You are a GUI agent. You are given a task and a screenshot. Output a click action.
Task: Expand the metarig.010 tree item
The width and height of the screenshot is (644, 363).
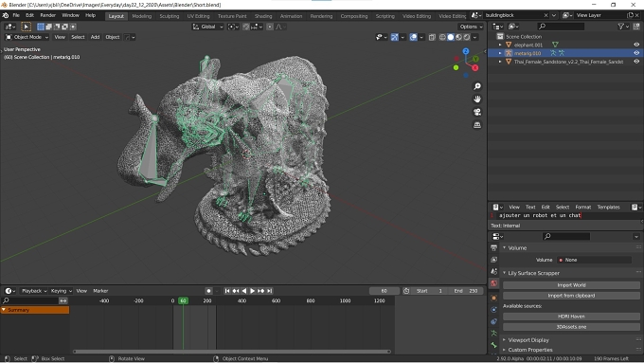coord(500,53)
